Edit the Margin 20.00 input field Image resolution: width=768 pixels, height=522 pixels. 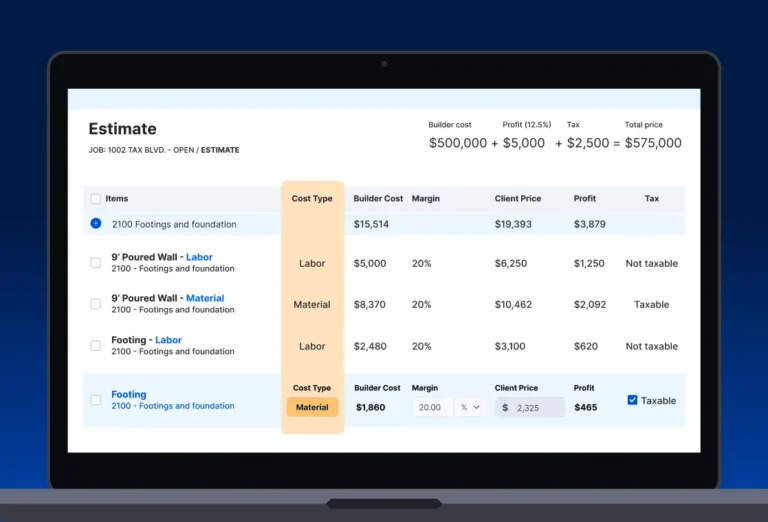(x=433, y=407)
